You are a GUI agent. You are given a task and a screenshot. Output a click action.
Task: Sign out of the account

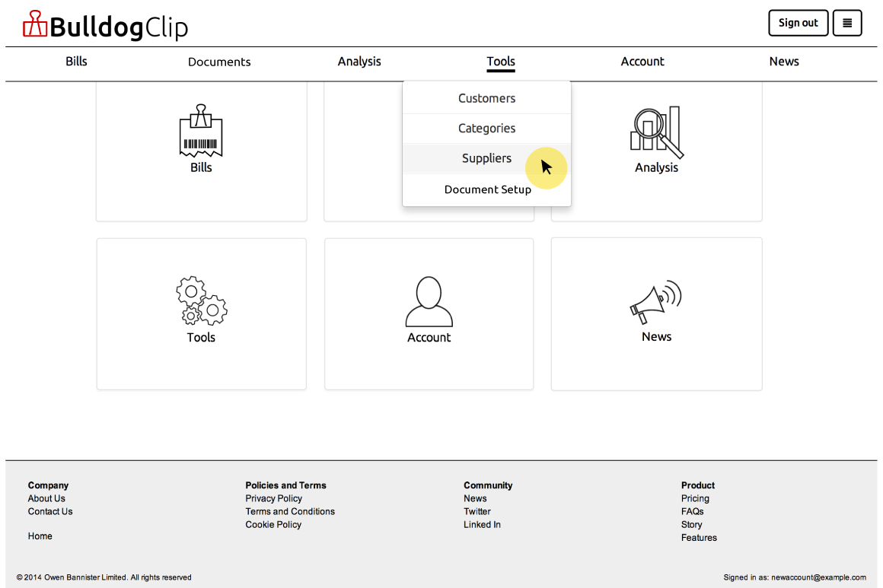coord(798,23)
